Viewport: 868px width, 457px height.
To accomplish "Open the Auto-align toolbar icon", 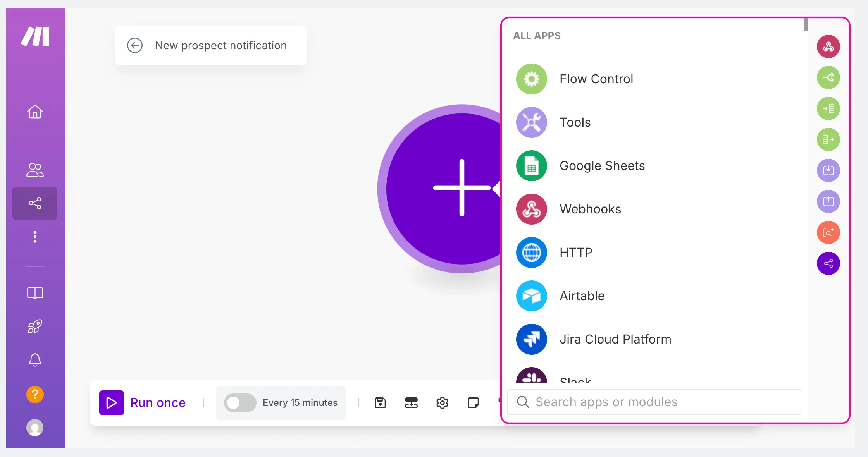I will pyautogui.click(x=411, y=403).
